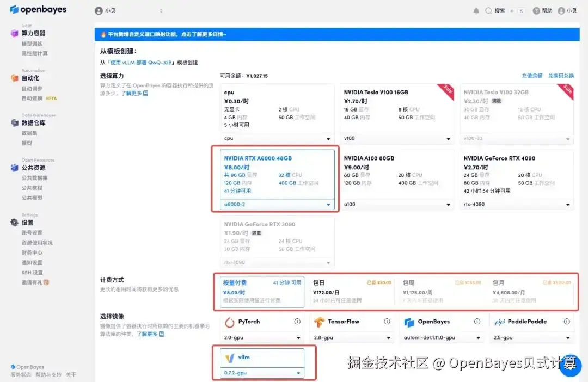Click the 充值余额 link

[x=532, y=76]
